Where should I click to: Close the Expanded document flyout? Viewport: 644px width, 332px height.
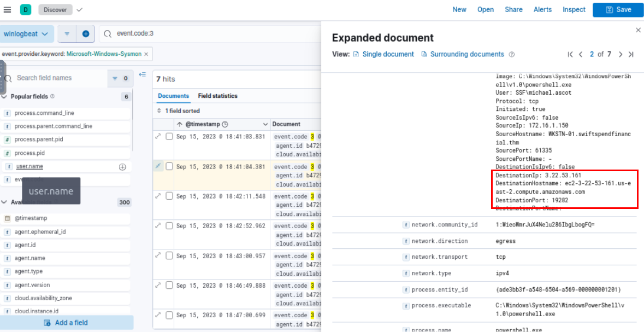click(638, 31)
